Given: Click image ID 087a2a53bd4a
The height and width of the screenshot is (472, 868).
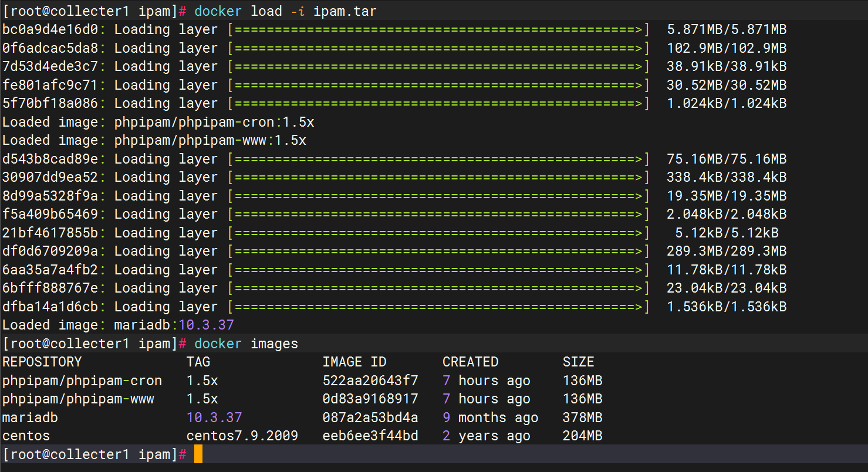Looking at the screenshot, I should [x=370, y=417].
